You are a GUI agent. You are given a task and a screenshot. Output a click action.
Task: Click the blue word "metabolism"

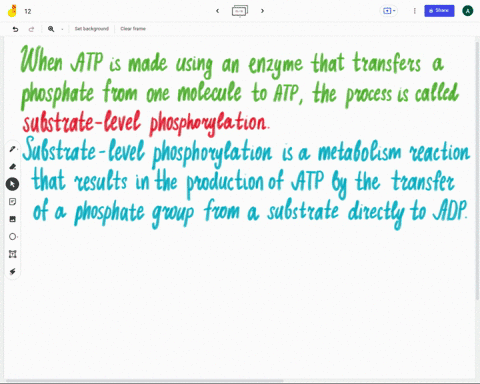[359, 152]
